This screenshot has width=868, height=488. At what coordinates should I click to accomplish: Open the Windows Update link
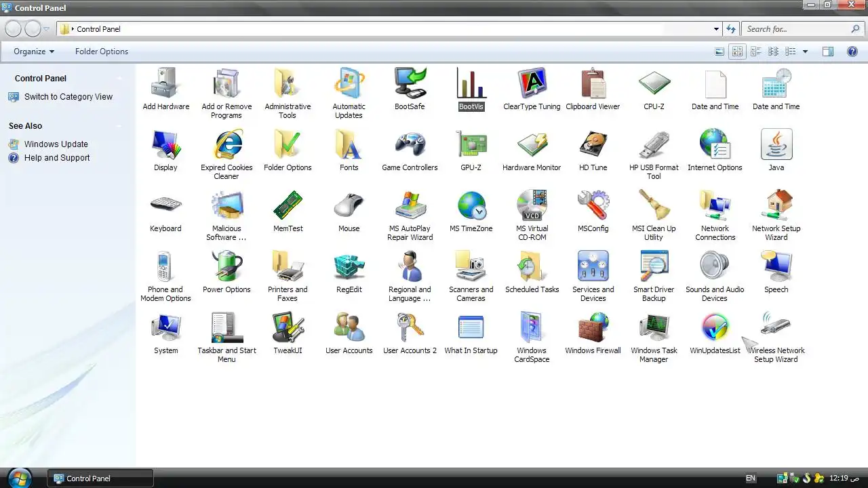[x=56, y=144]
